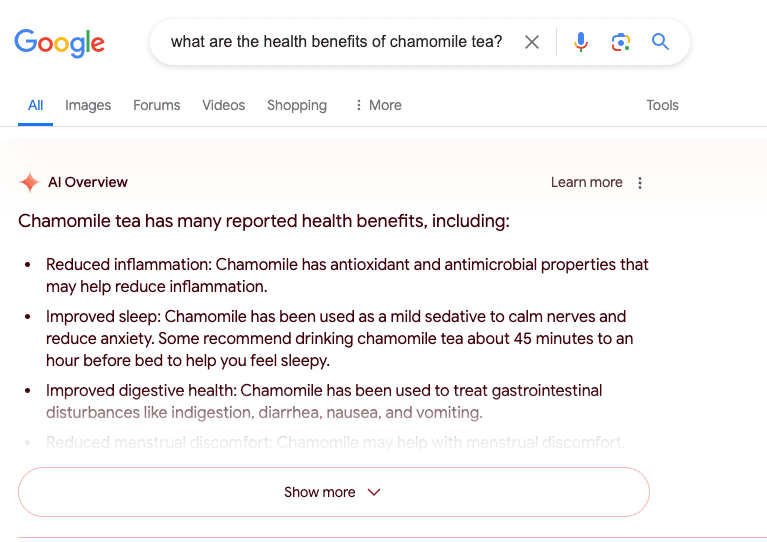Viewport: 767px width, 542px height.
Task: Start voice search with microphone icon
Action: click(x=581, y=42)
